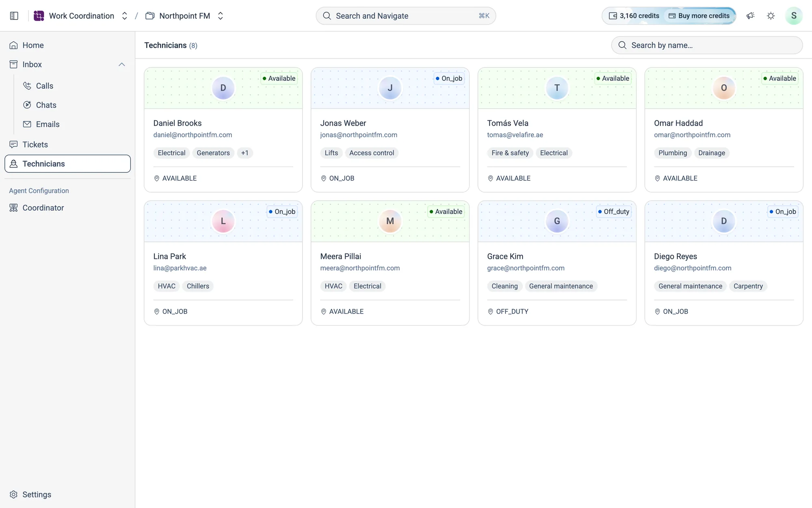Viewport: 812px width, 508px height.
Task: Click Grace Kim's avatar G
Action: 557,221
